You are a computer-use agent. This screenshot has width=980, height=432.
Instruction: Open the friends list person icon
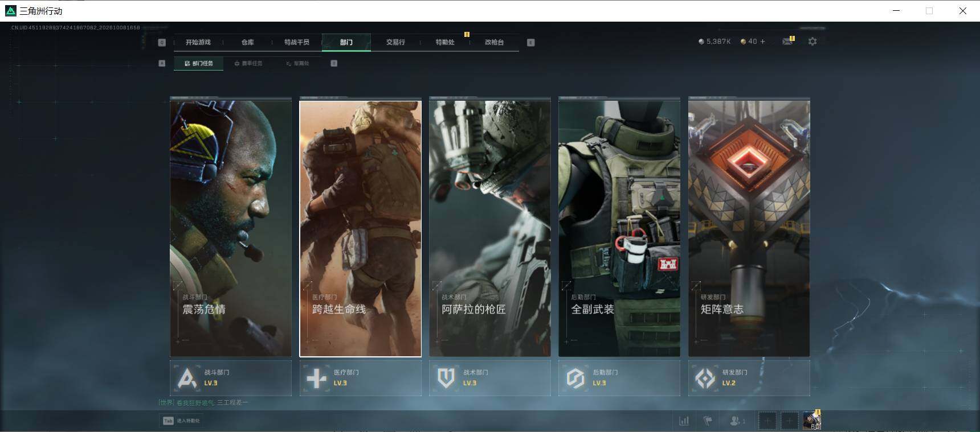pos(737,421)
